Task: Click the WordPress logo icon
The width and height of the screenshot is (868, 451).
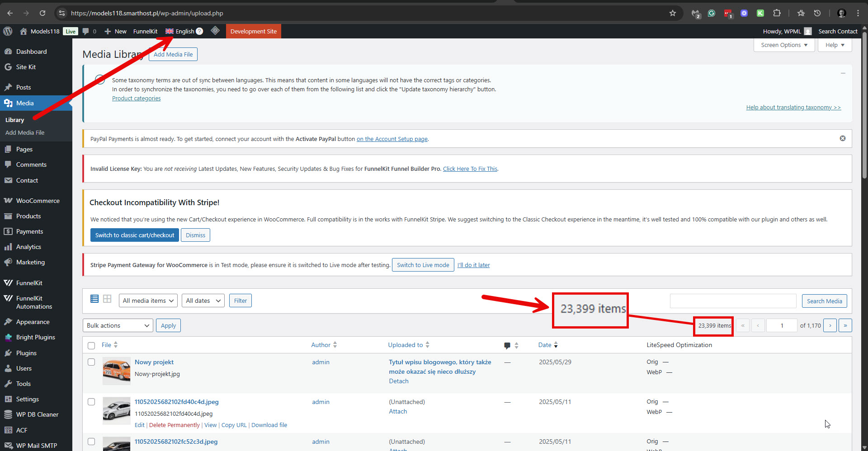Action: [x=8, y=31]
